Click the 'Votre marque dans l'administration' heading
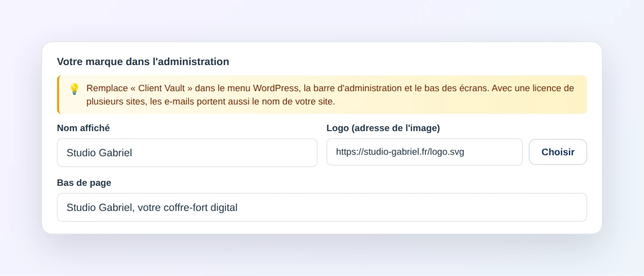The height and width of the screenshot is (276, 644). pyautogui.click(x=143, y=62)
